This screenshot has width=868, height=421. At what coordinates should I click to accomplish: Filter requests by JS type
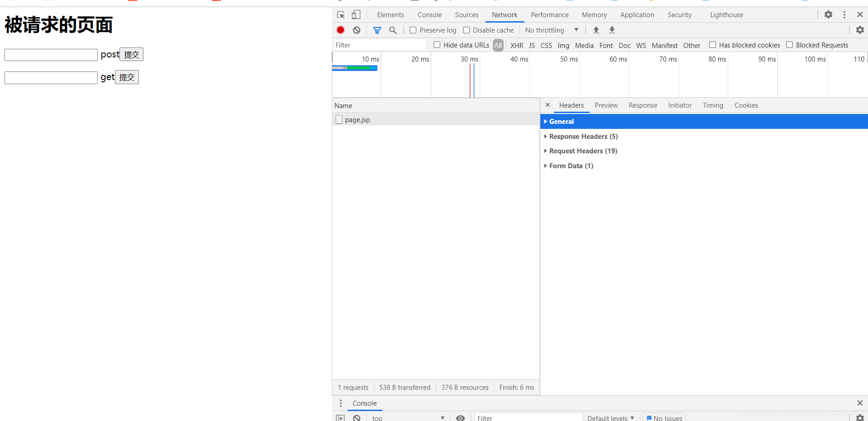pyautogui.click(x=532, y=45)
